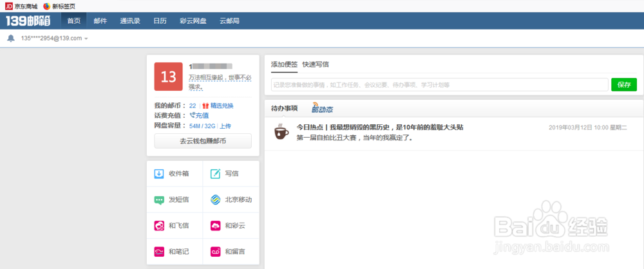Expand the account dropdown arrow beside email address

86,39
